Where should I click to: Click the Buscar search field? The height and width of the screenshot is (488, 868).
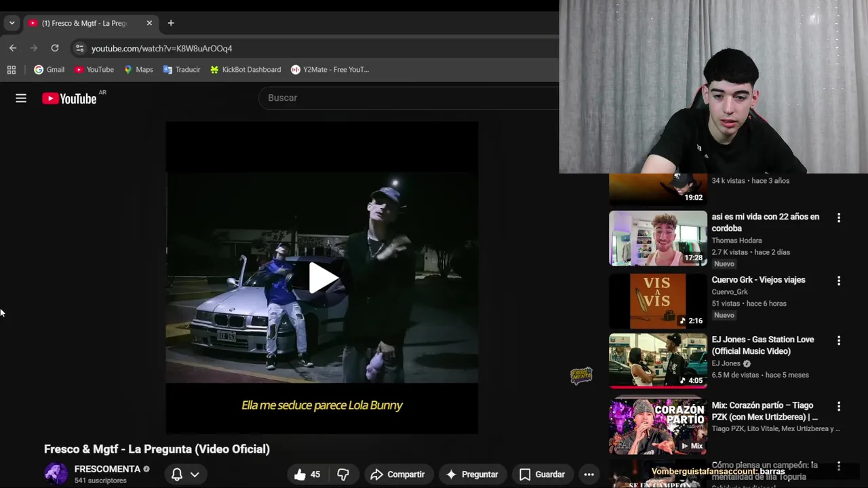click(408, 98)
